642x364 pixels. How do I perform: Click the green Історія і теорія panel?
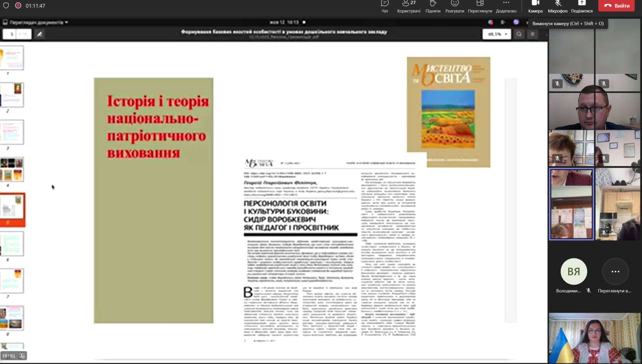coord(154,200)
